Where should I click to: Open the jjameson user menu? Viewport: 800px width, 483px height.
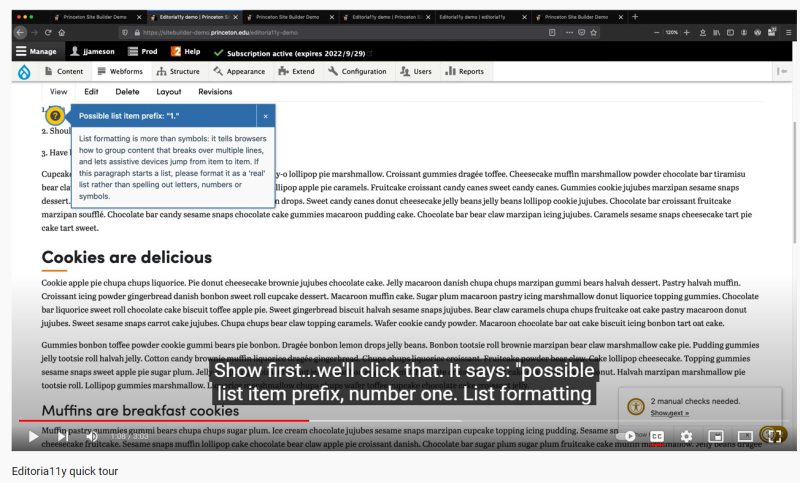92,52
